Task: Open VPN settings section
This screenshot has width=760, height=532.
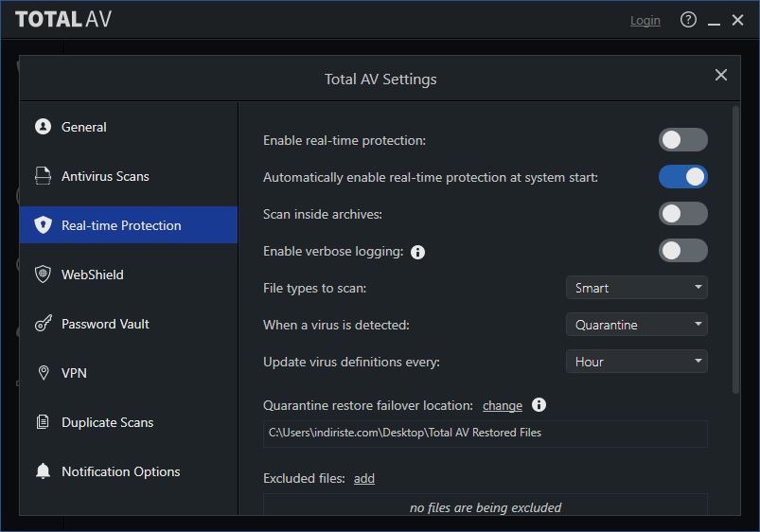Action: (x=129, y=372)
